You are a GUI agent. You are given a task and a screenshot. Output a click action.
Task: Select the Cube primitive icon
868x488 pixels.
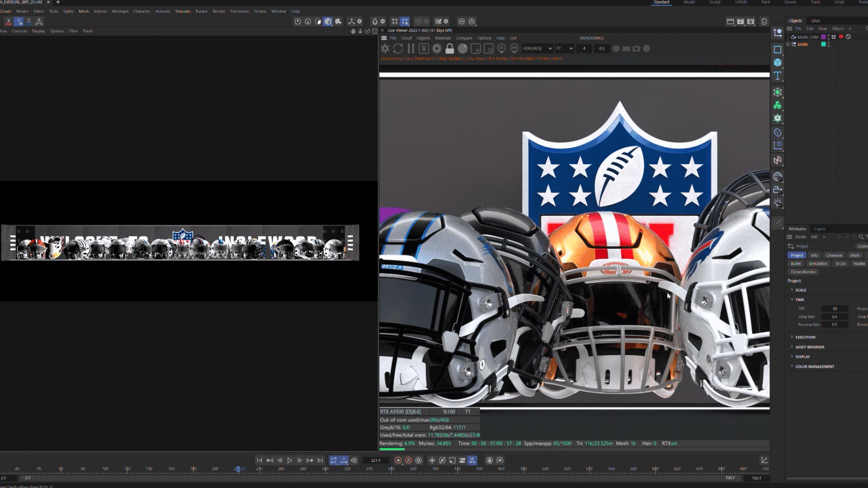[x=777, y=62]
